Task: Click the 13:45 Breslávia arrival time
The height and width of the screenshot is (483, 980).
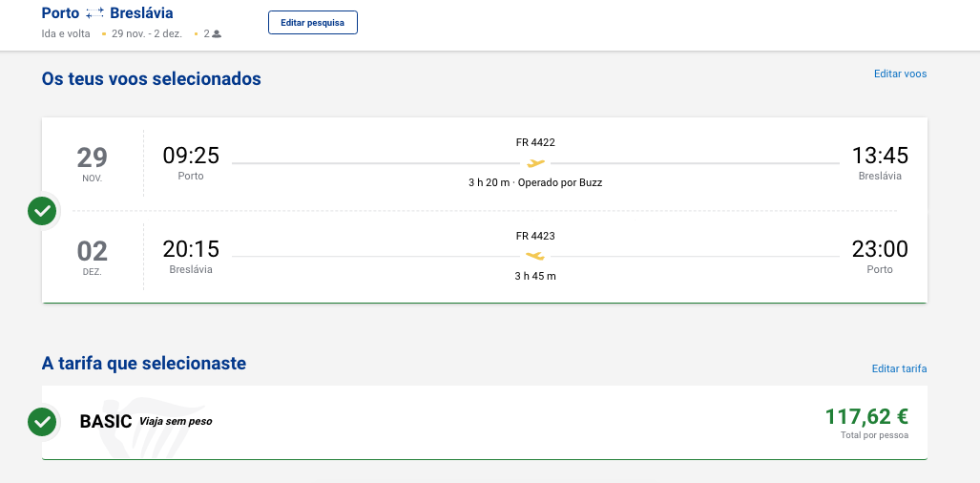Action: pos(880,156)
